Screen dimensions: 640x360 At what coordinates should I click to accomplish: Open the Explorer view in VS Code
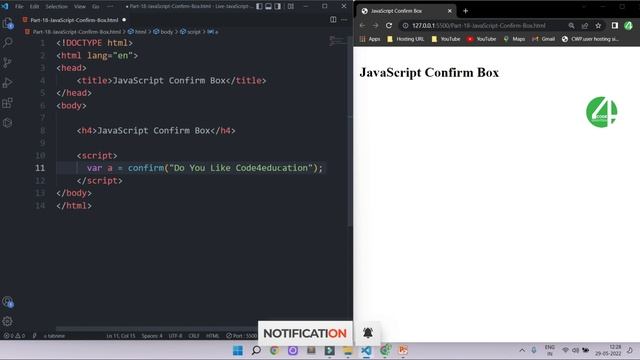[7, 23]
